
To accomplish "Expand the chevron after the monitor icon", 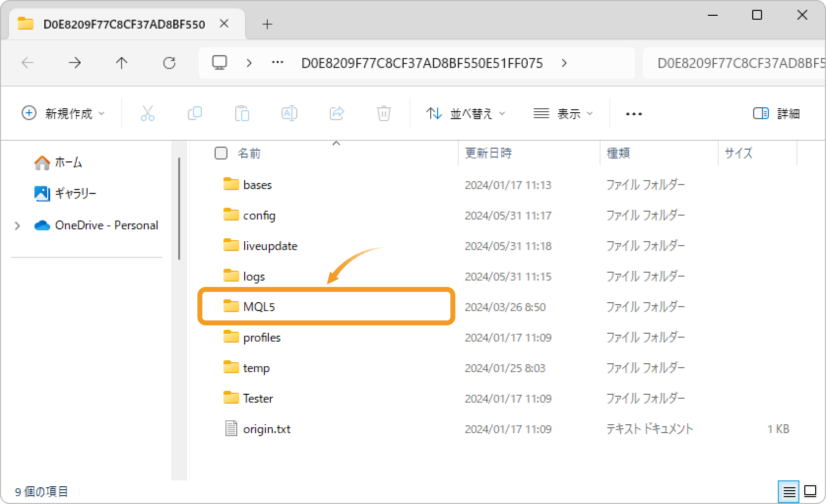I will (x=249, y=63).
